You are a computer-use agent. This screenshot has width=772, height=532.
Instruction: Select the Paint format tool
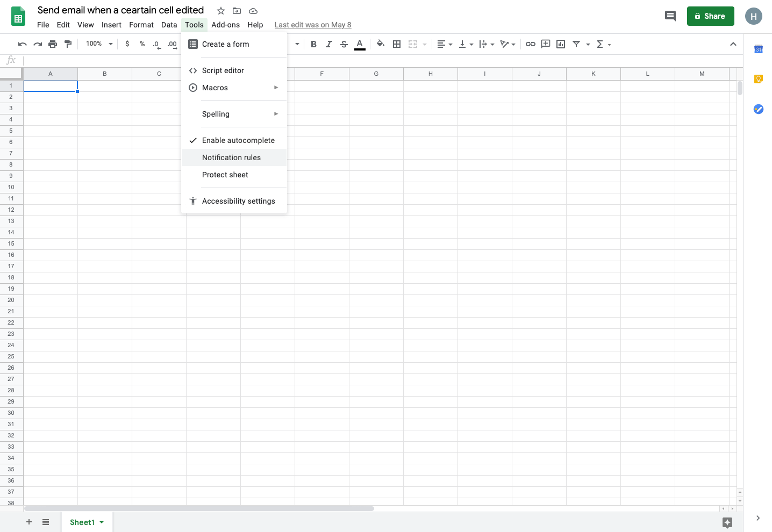tap(68, 44)
